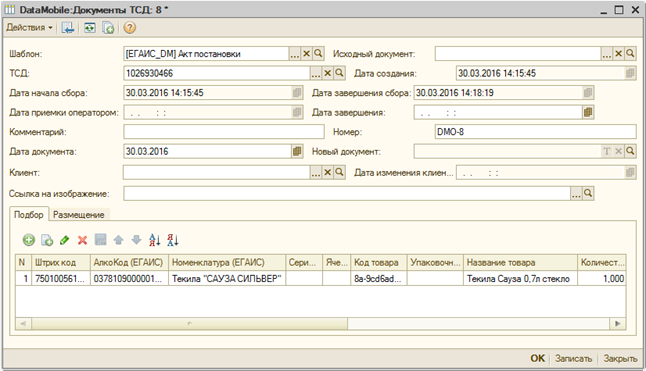Viewport: 646px width, 371px height.
Task: Click the Записать button
Action: click(573, 359)
